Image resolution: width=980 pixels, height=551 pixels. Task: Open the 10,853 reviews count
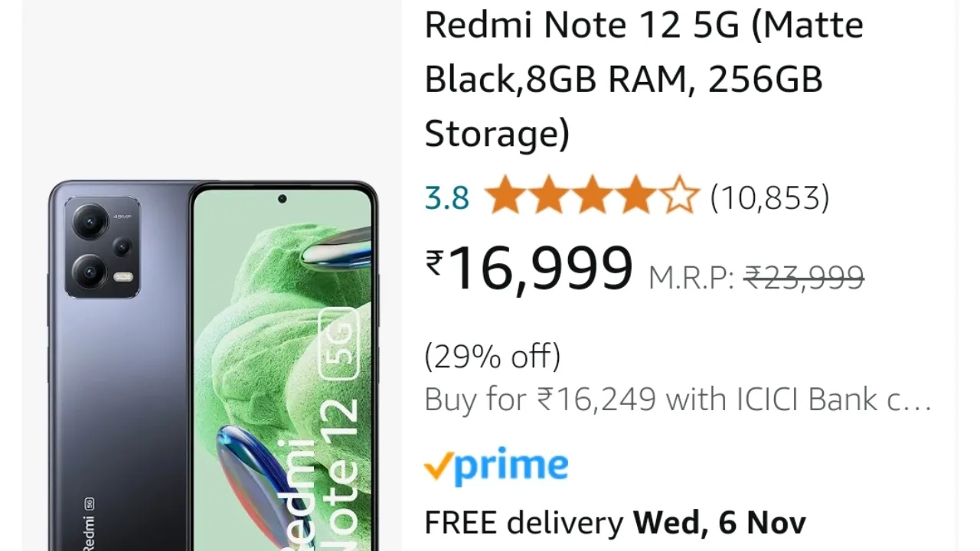769,197
